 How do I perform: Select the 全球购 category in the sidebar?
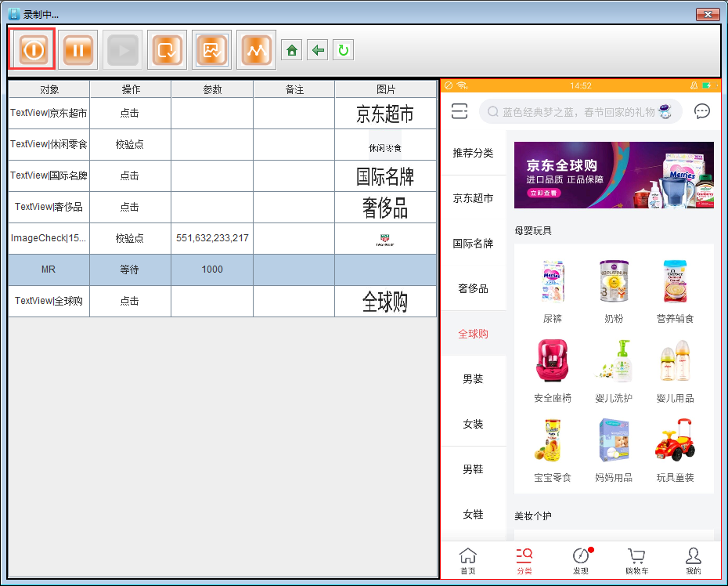[473, 334]
